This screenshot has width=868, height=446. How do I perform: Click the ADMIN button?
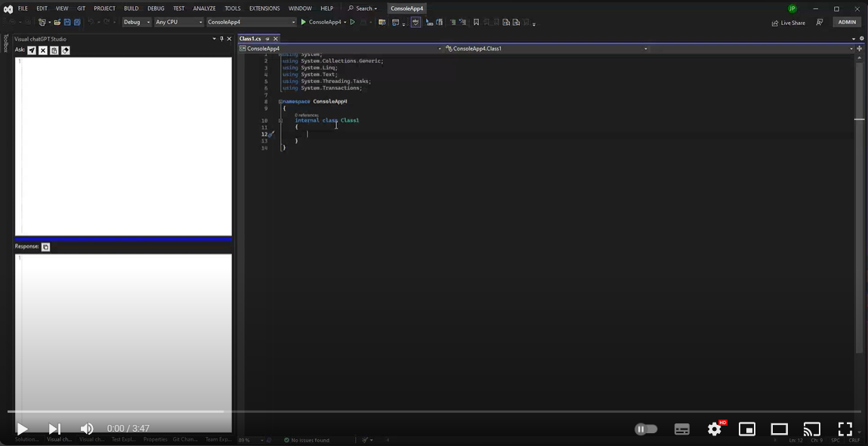tap(847, 22)
